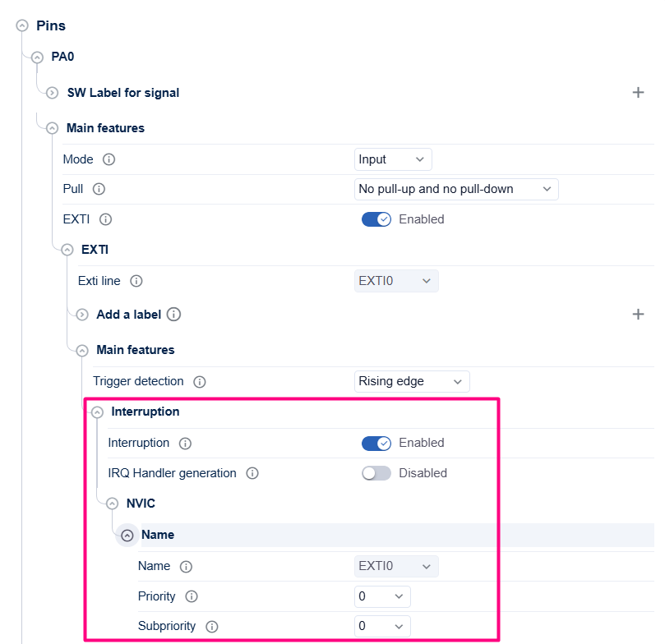Open the Pull dropdown with No pull-up option
The image size is (665, 644).
tap(456, 189)
